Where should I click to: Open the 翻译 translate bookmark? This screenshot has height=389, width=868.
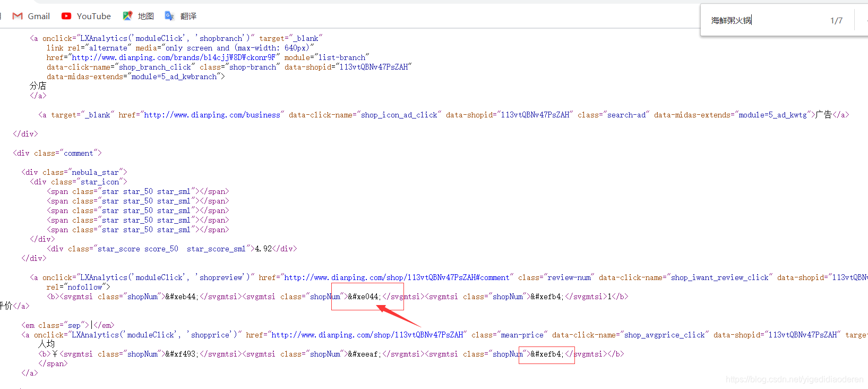click(x=181, y=16)
